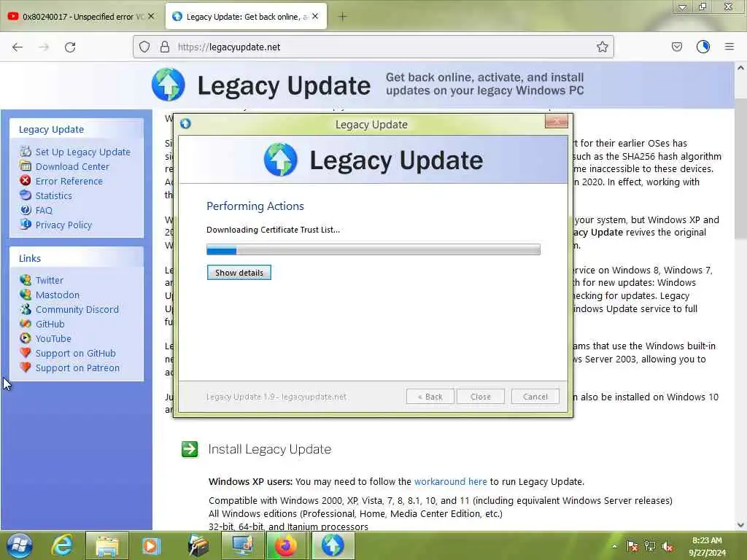Open FAQ sidebar link
This screenshot has width=747, height=560.
click(x=44, y=211)
